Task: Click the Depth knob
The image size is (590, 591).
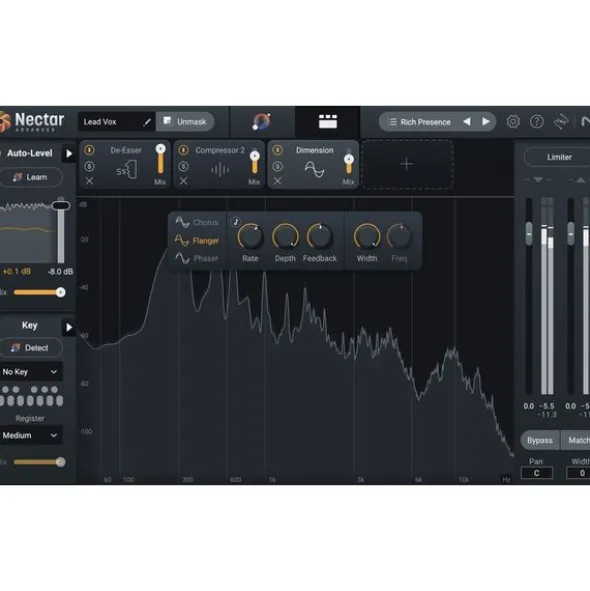Action: [285, 237]
